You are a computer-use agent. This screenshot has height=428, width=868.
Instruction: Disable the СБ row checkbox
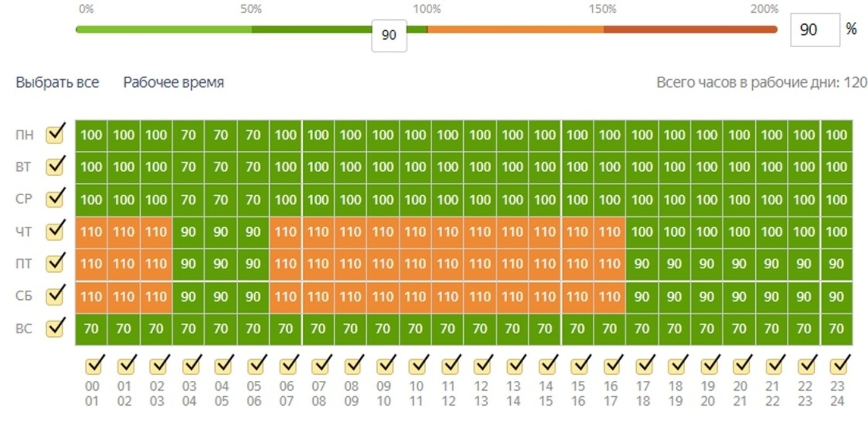pyautogui.click(x=56, y=295)
